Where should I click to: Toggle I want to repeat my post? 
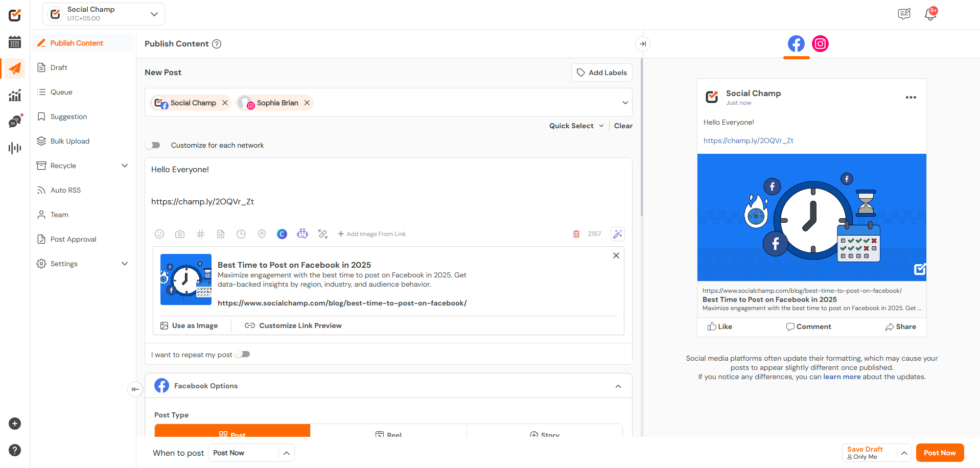coord(242,354)
